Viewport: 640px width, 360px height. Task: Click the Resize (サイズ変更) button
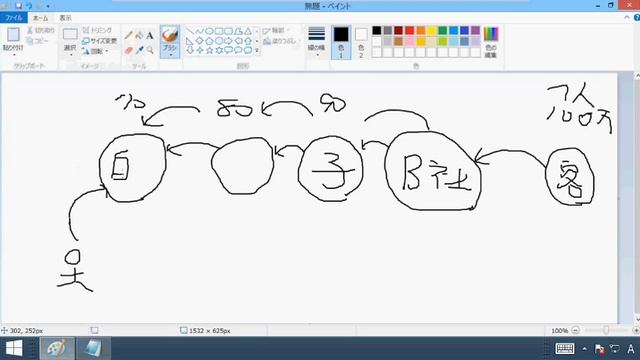click(x=99, y=41)
